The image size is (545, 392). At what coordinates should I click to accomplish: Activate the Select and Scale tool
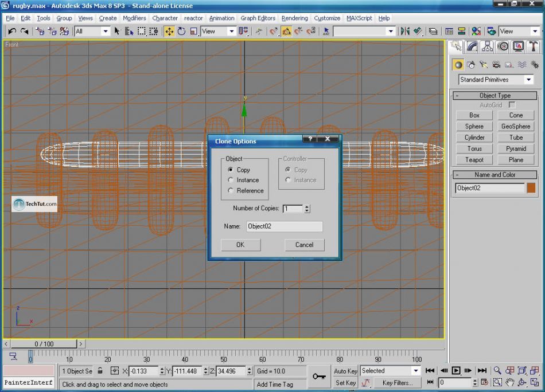[193, 32]
